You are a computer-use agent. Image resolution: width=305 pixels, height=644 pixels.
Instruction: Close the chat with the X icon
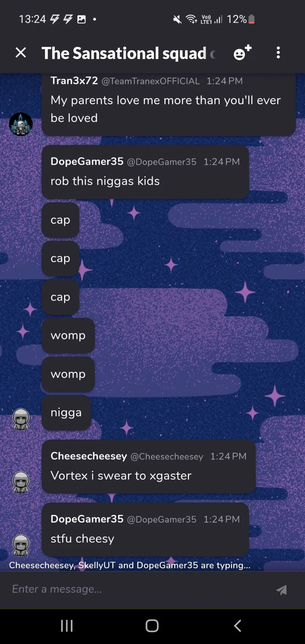coord(21,53)
